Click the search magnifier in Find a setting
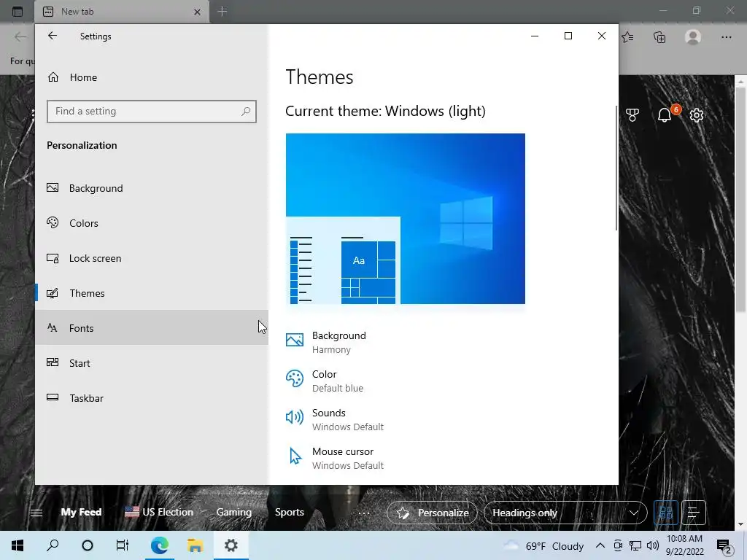The image size is (747, 560). click(x=246, y=112)
